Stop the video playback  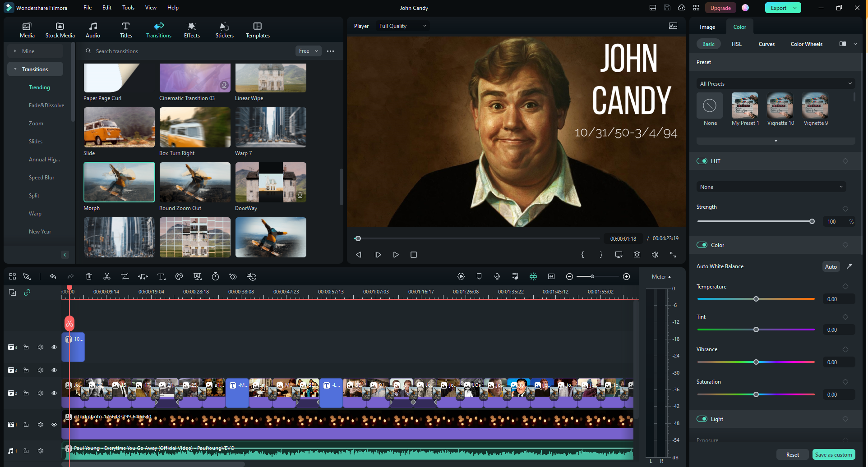click(414, 255)
